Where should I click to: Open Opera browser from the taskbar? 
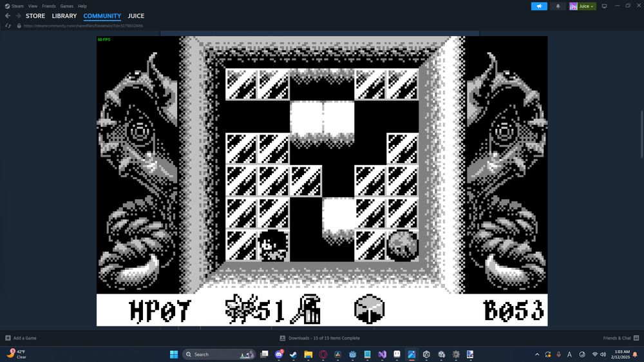click(x=323, y=354)
